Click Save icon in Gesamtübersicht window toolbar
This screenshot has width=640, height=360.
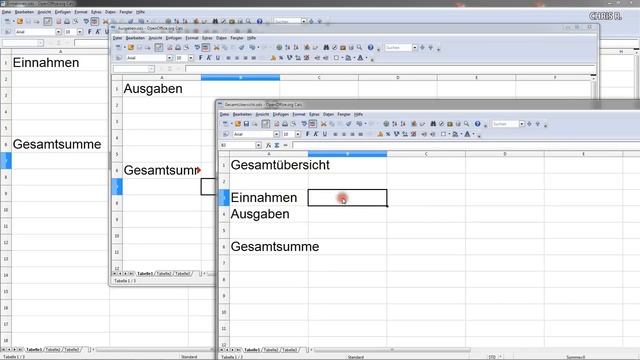246,124
